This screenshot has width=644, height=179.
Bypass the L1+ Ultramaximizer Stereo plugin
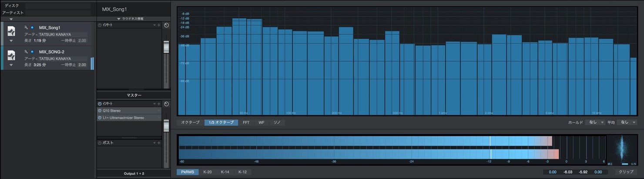click(100, 118)
